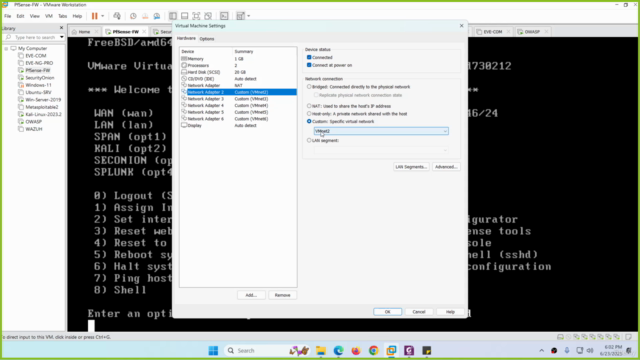Enter full screen mode icon
This screenshot has height=360, width=640.
coord(196,16)
